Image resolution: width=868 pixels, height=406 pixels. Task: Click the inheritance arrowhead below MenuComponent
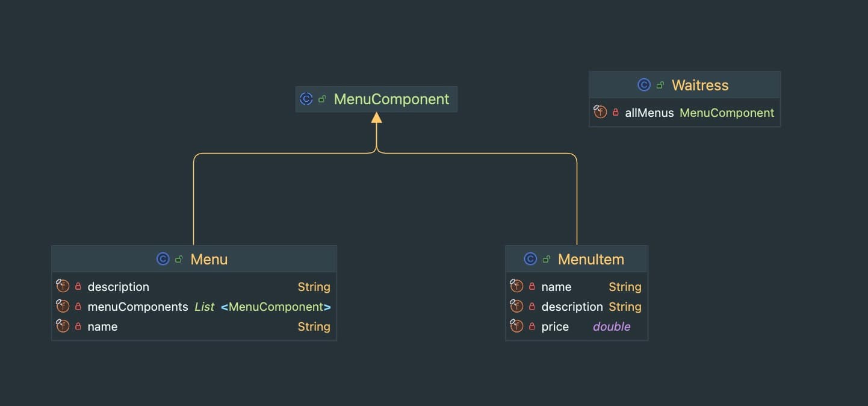[x=376, y=117]
